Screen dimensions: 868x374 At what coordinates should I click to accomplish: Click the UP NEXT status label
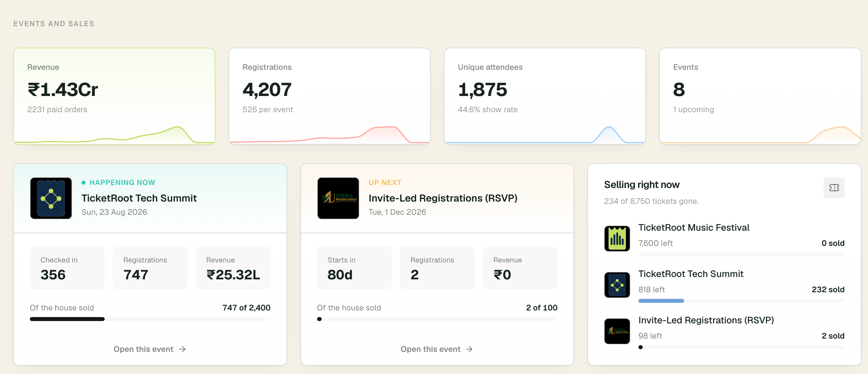[385, 182]
